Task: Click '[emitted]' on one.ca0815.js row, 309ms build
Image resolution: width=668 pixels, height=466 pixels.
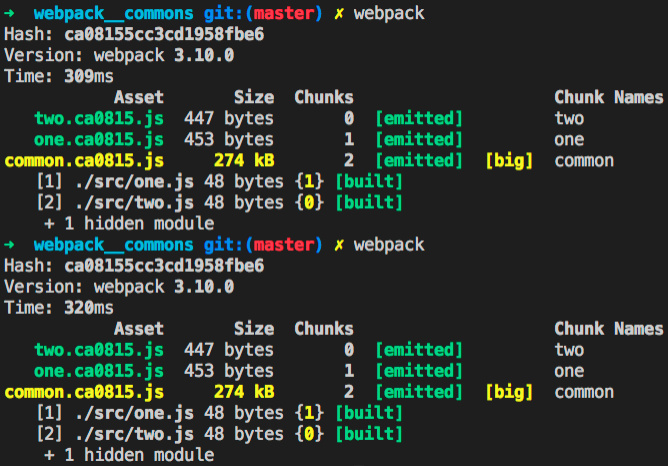Action: (419, 140)
